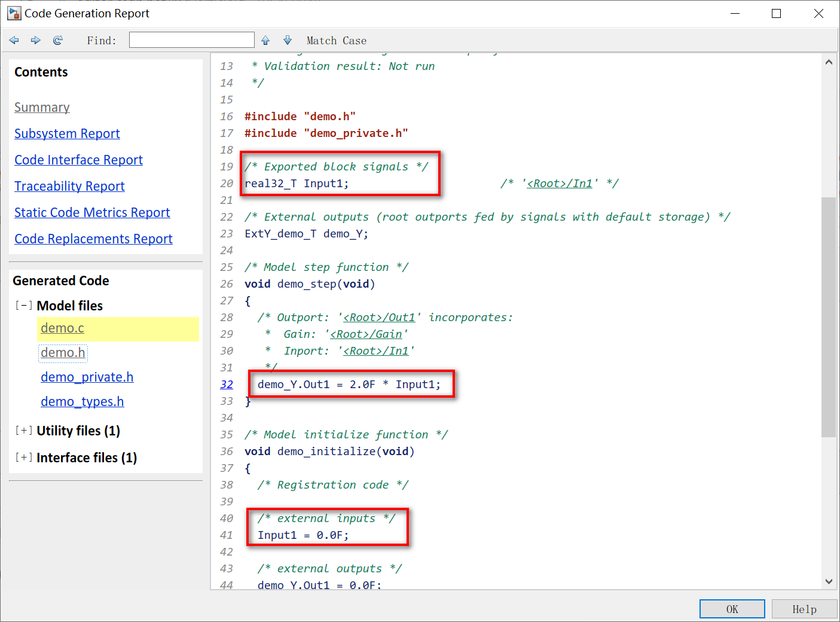840x622 pixels.
Task: Click 'void demo_step(void)' function text
Action: 310,284
